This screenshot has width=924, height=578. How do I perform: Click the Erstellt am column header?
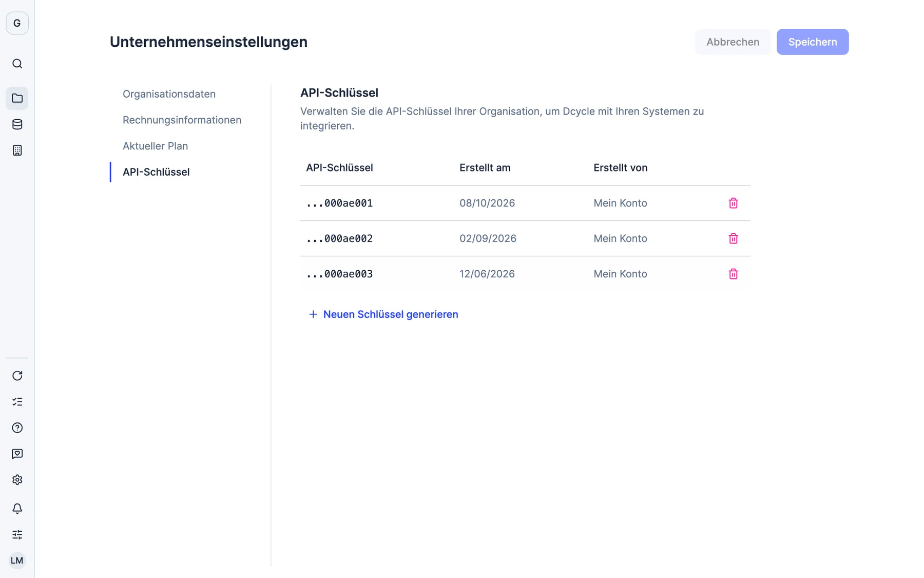point(485,168)
